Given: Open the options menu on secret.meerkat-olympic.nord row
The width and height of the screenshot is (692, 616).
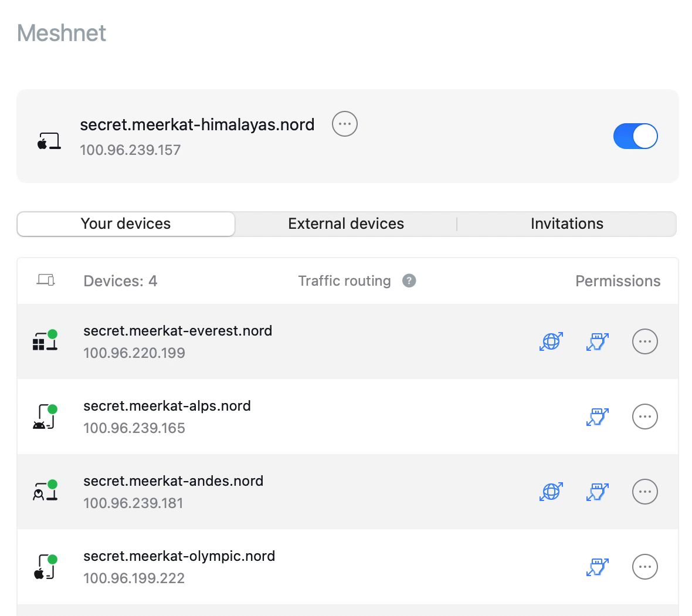Looking at the screenshot, I should coord(645,567).
